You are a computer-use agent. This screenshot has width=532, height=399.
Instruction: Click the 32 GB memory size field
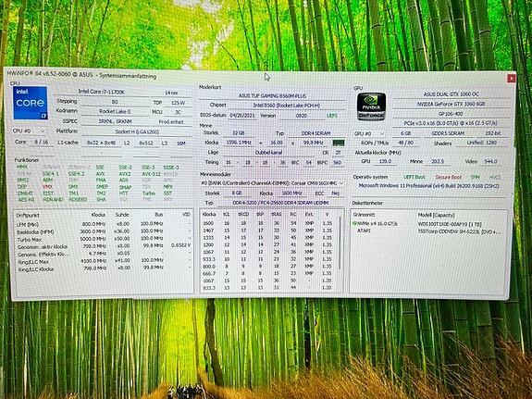pos(239,133)
